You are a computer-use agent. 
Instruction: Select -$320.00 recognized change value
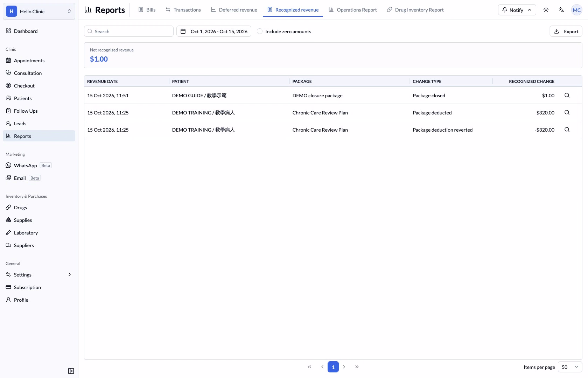[545, 129]
